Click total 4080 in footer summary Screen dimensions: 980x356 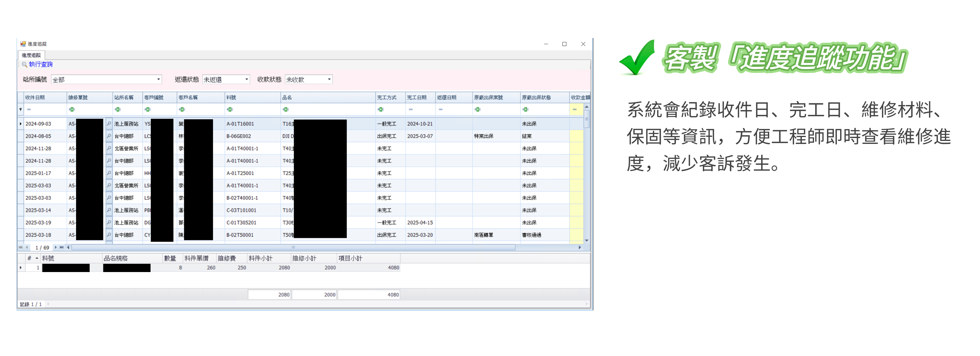coord(369,295)
